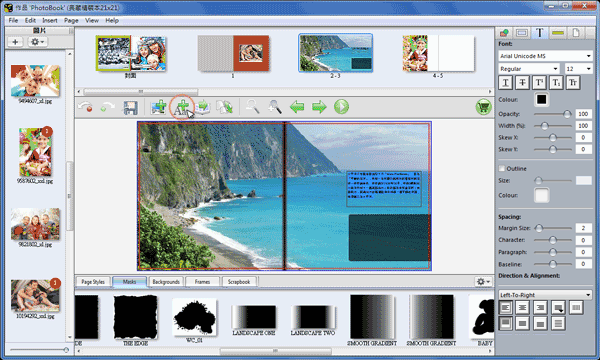Click the add photo icon in toolbar
Screen dimensions: 600x360
(158, 107)
